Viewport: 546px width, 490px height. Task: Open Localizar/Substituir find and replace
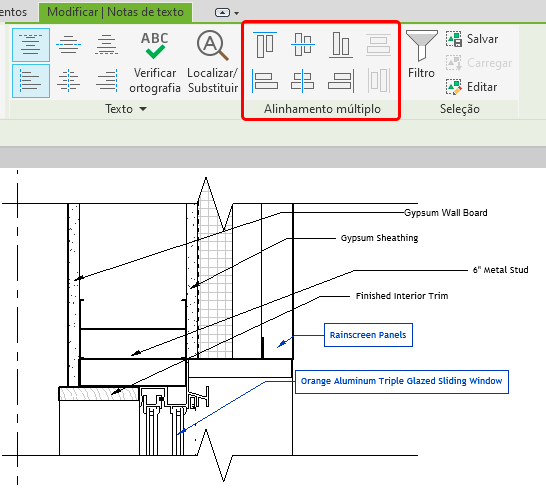coord(212,63)
